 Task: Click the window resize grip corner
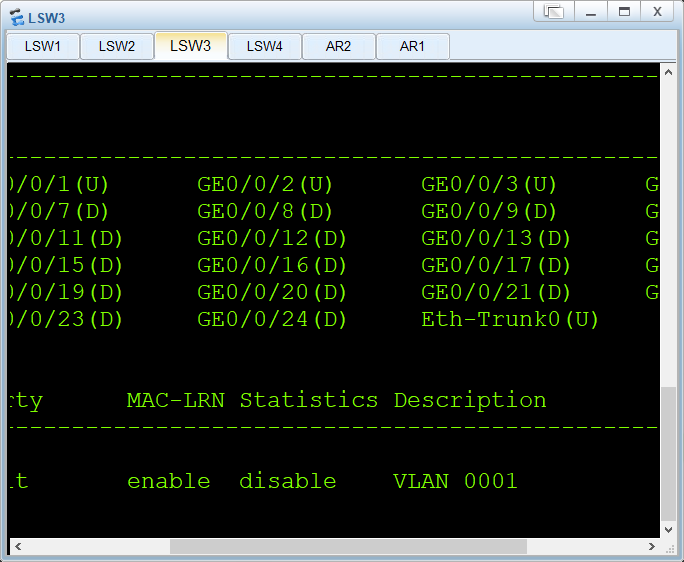pyautogui.click(x=669, y=548)
